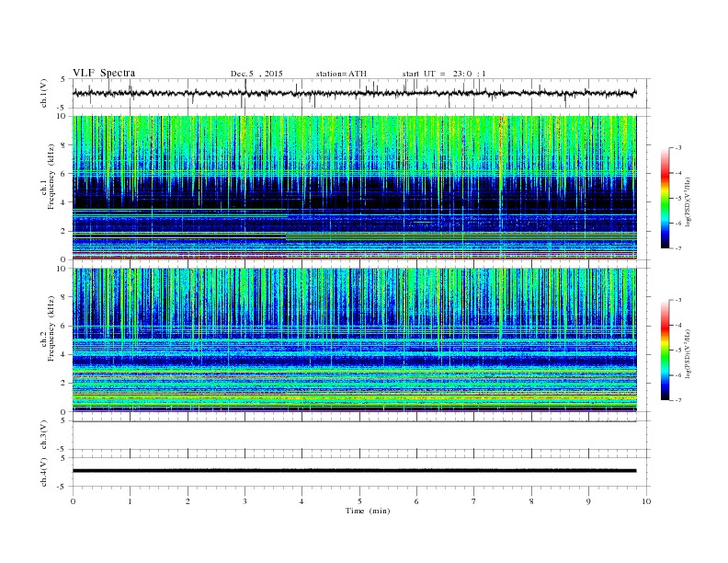
Task: Click the "station=ATH" header label
Action: [341, 74]
